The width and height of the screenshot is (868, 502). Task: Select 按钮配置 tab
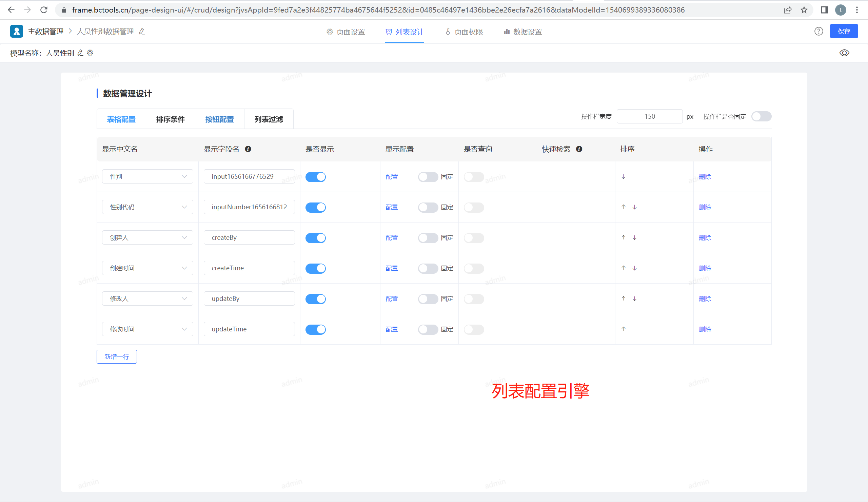(x=219, y=119)
